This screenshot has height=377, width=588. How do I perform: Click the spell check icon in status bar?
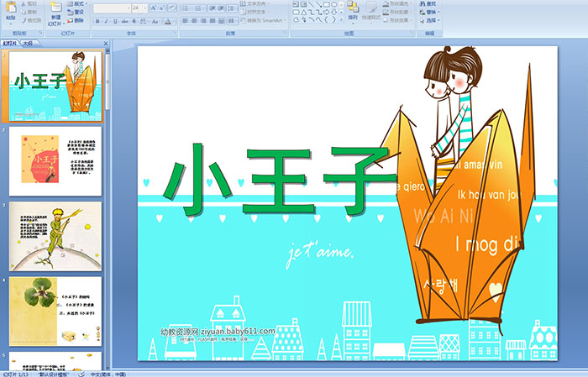[81, 374]
